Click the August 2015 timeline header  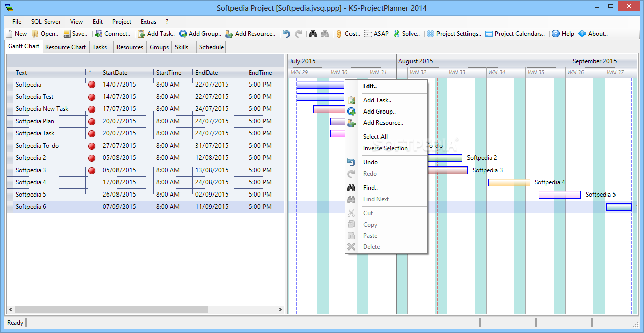(x=483, y=61)
